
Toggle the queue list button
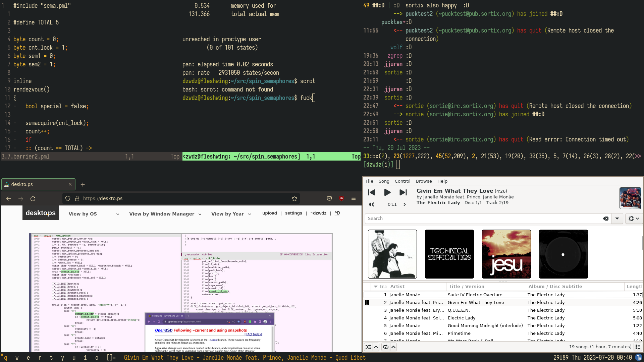pos(638,347)
